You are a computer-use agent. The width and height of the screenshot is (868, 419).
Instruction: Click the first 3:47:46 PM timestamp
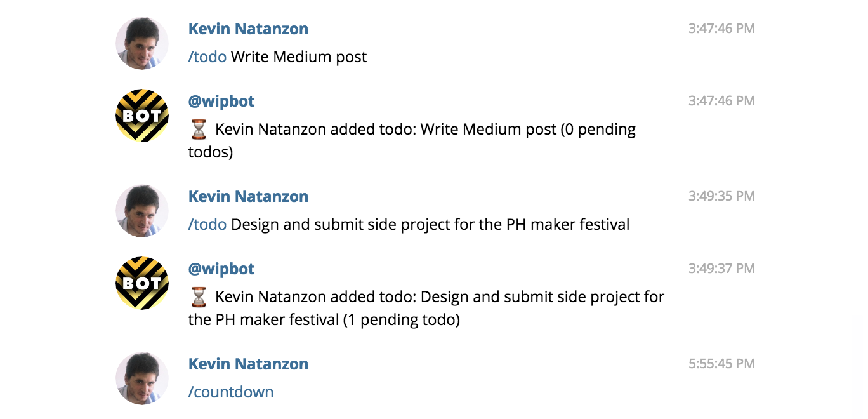pyautogui.click(x=721, y=29)
